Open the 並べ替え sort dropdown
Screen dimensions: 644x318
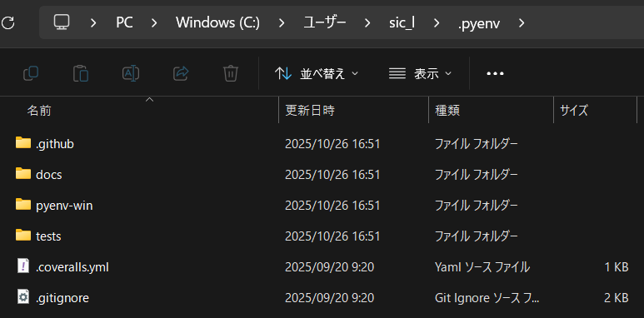pyautogui.click(x=317, y=73)
